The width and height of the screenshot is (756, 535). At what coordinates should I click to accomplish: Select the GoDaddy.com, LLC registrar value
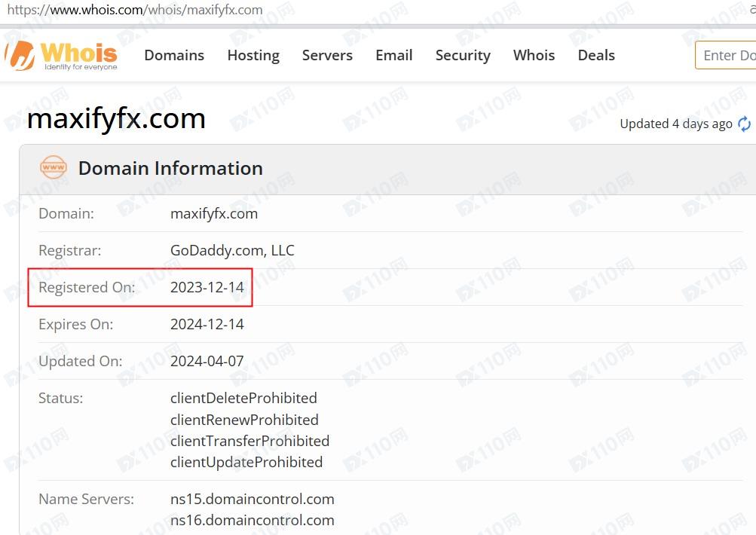232,250
